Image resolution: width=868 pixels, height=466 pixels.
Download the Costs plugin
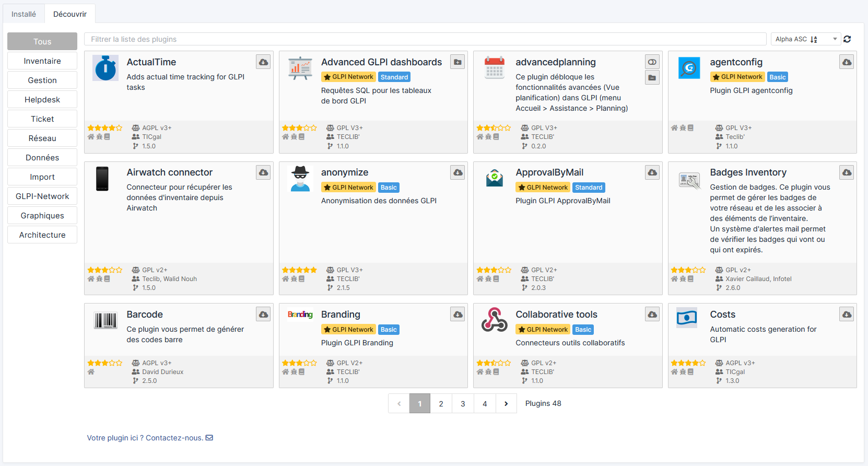pos(847,314)
